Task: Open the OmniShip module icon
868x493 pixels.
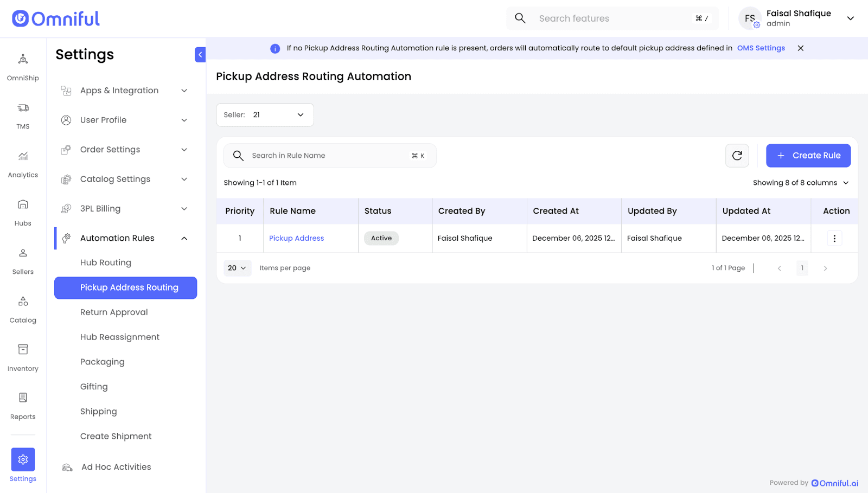Action: pyautogui.click(x=23, y=60)
